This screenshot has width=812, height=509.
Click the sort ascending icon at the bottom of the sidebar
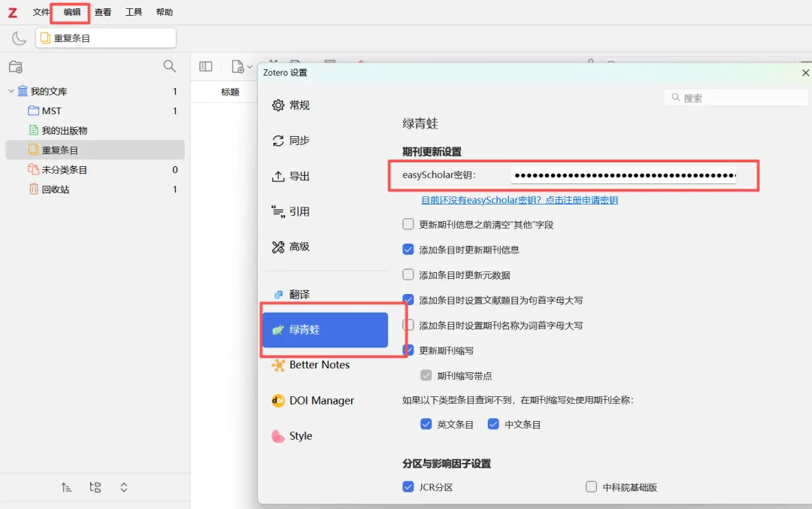click(66, 487)
